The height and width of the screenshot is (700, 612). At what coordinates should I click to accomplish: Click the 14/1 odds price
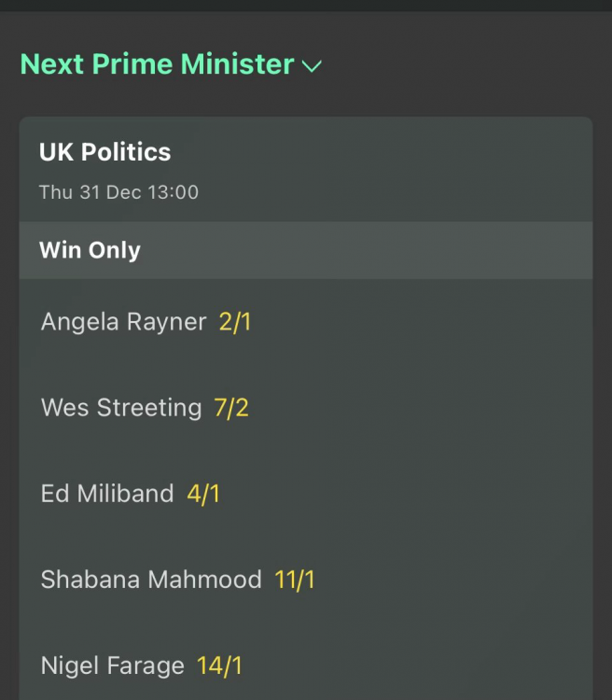(219, 665)
